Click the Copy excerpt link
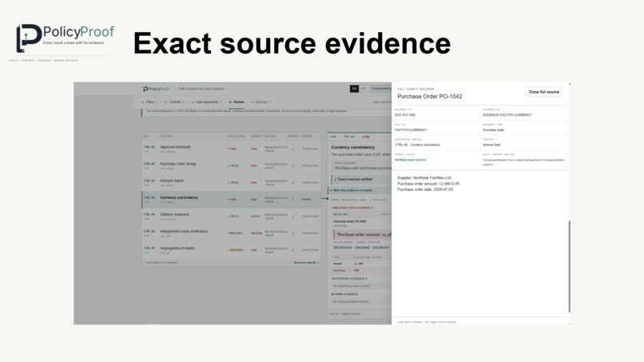Image resolution: width=644 pixels, height=362 pixels. coord(362,248)
